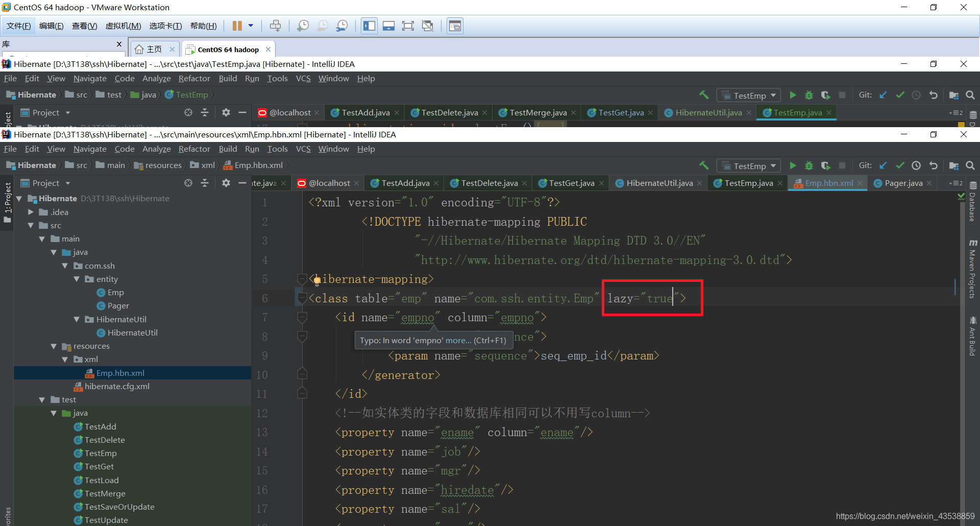Screen dimensions: 980x526
Task: Open Maven Projects side tool window
Action: [x=972, y=269]
